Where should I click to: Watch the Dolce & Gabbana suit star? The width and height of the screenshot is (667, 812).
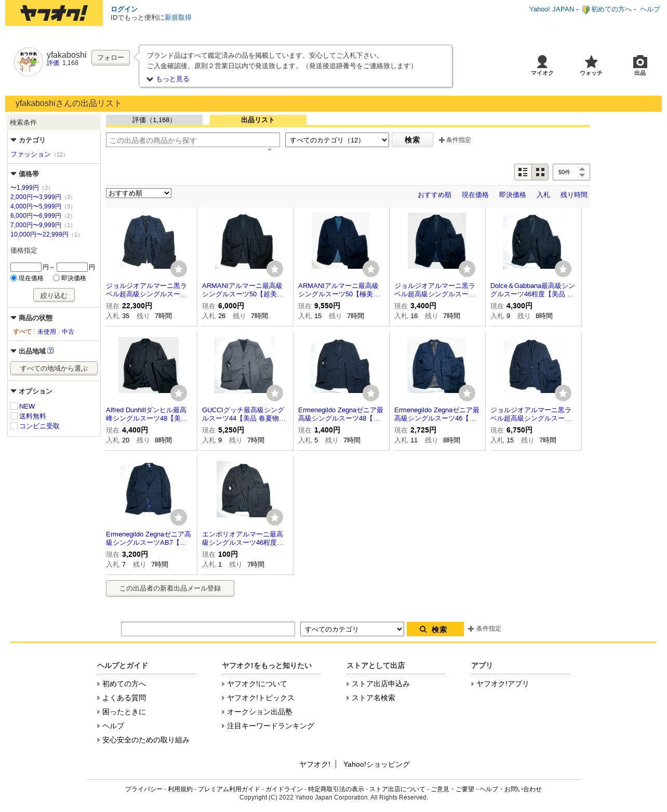(x=563, y=269)
